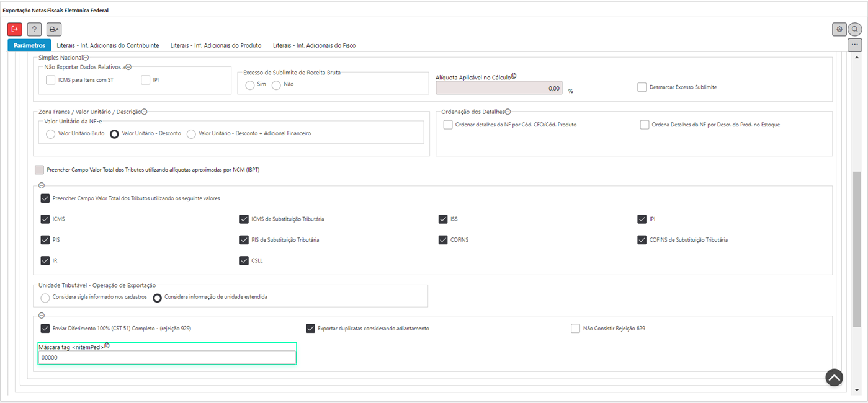868x403 pixels.
Task: Collapse the Ordenação dos Detalhes group
Action: (x=508, y=112)
